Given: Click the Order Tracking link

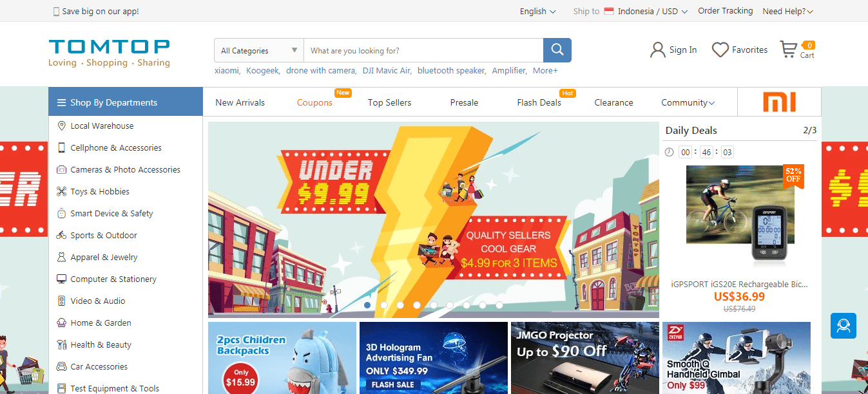Looking at the screenshot, I should 725,11.
